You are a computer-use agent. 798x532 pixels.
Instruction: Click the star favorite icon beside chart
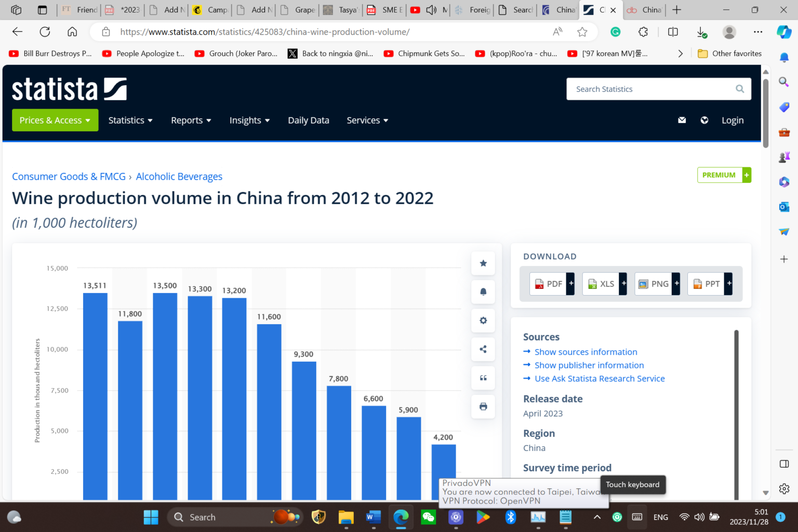(483, 263)
